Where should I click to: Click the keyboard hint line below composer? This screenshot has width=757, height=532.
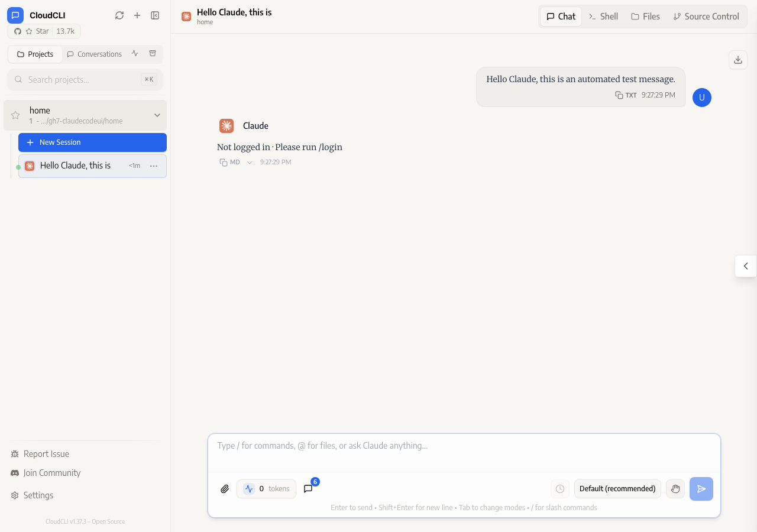[x=464, y=507]
